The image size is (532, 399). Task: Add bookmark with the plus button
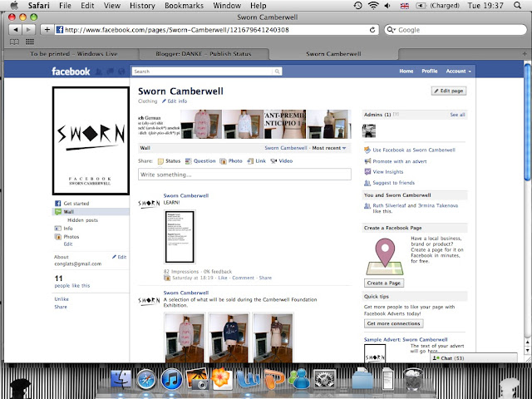[x=47, y=30]
